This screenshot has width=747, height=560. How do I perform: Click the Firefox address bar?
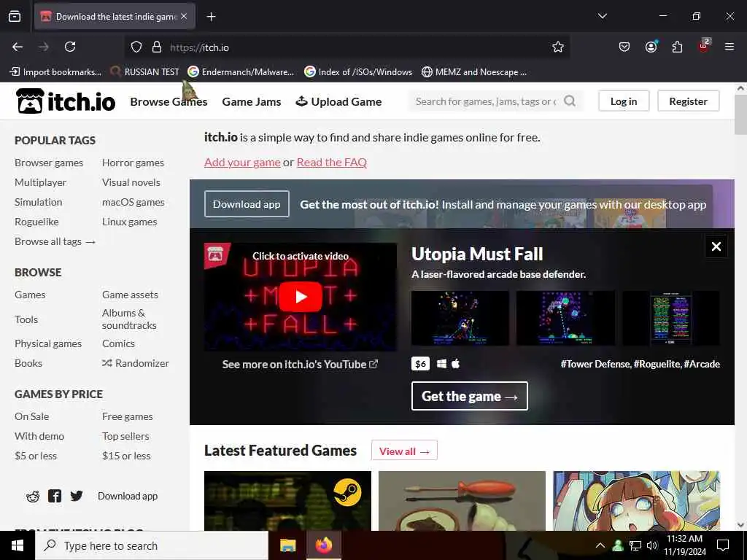pos(348,47)
